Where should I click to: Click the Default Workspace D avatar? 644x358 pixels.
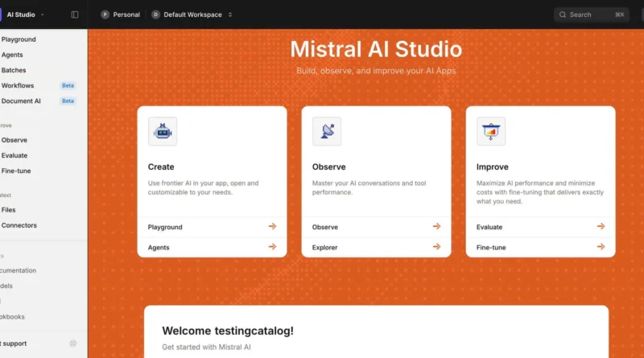[x=155, y=14]
